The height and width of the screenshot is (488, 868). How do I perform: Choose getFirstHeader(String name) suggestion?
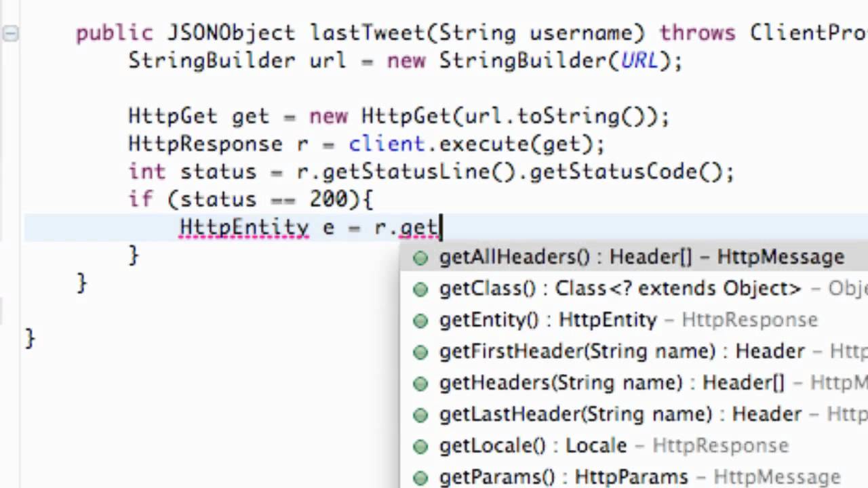634,351
